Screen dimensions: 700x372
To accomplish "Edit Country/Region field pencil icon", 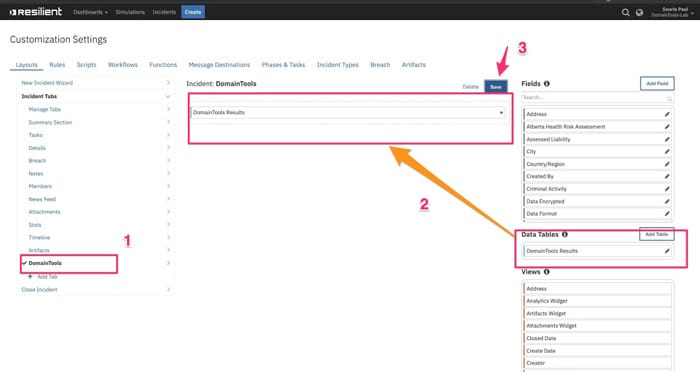I will coord(667,164).
